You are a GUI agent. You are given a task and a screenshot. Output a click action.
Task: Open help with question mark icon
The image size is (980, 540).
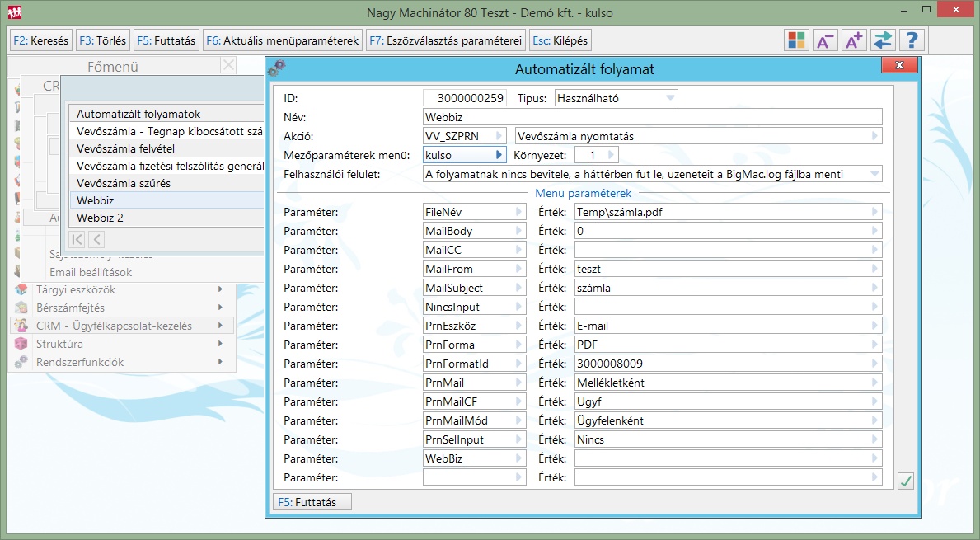[911, 40]
